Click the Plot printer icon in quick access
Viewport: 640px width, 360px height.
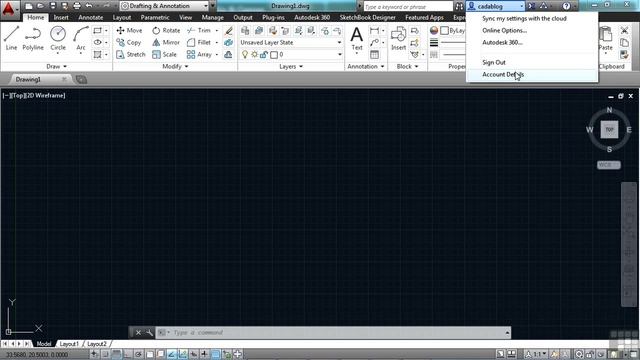[77, 6]
